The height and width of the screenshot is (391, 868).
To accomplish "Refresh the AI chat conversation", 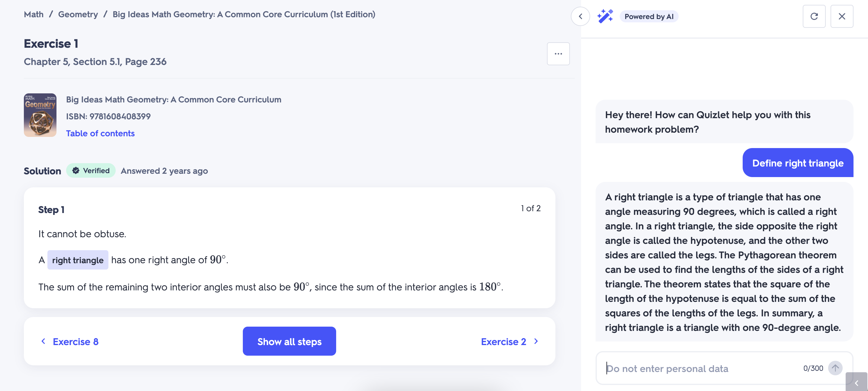I will point(814,16).
